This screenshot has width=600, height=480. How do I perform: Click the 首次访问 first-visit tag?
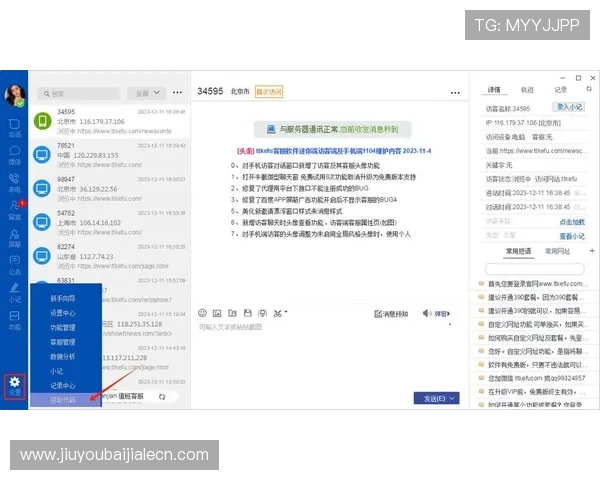pyautogui.click(x=269, y=91)
